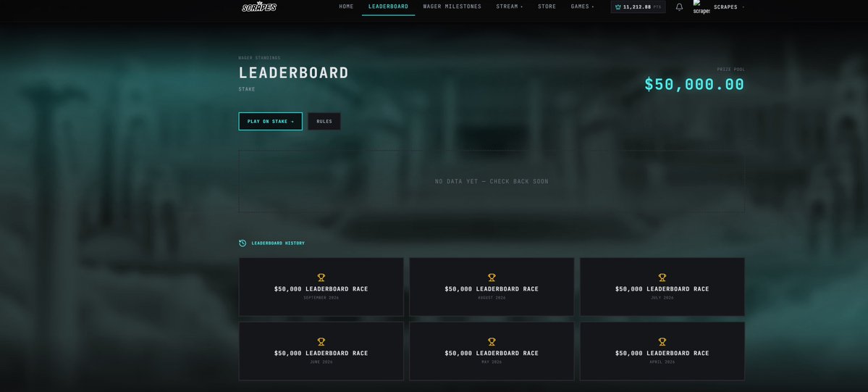Go to the Home page

[346, 7]
